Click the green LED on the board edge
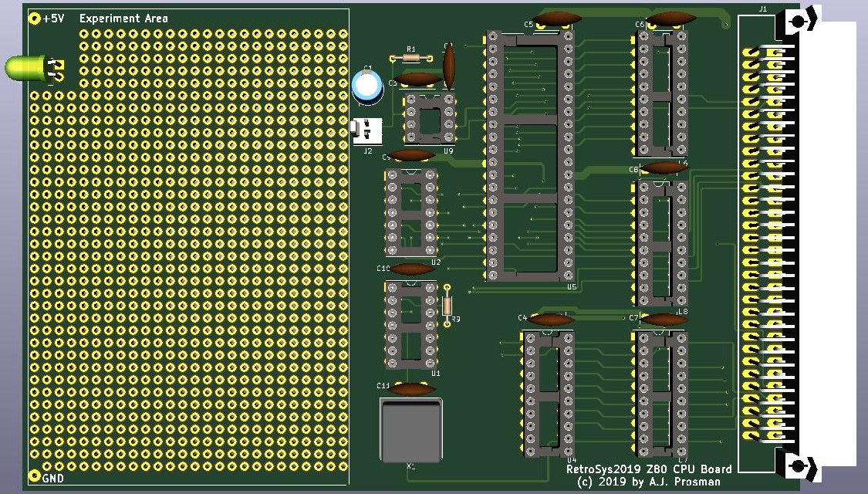868x494 pixels. pyautogui.click(x=25, y=69)
